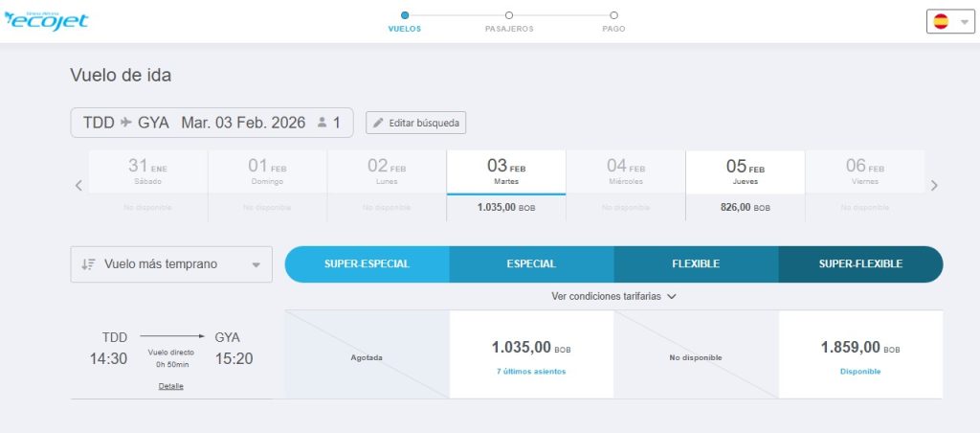Screen dimensions: 980x433
Task: Go to previous dates with left arrow
Action: [x=78, y=186]
